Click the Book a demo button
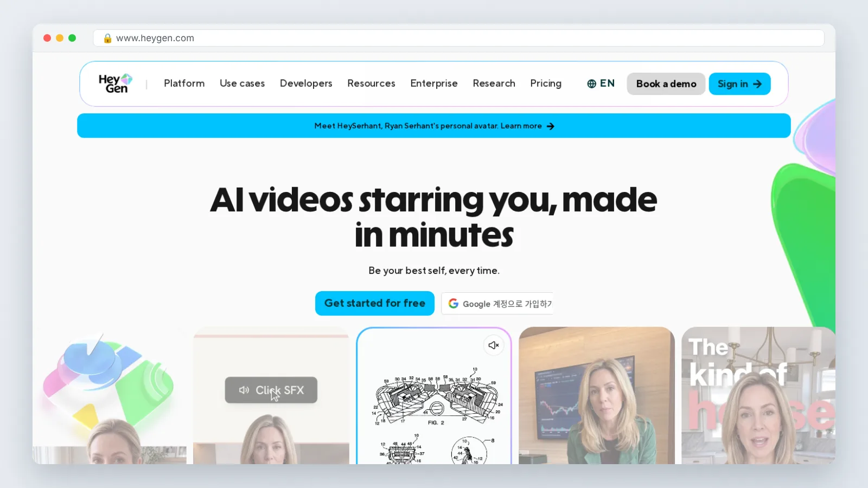868x488 pixels. [x=666, y=84]
